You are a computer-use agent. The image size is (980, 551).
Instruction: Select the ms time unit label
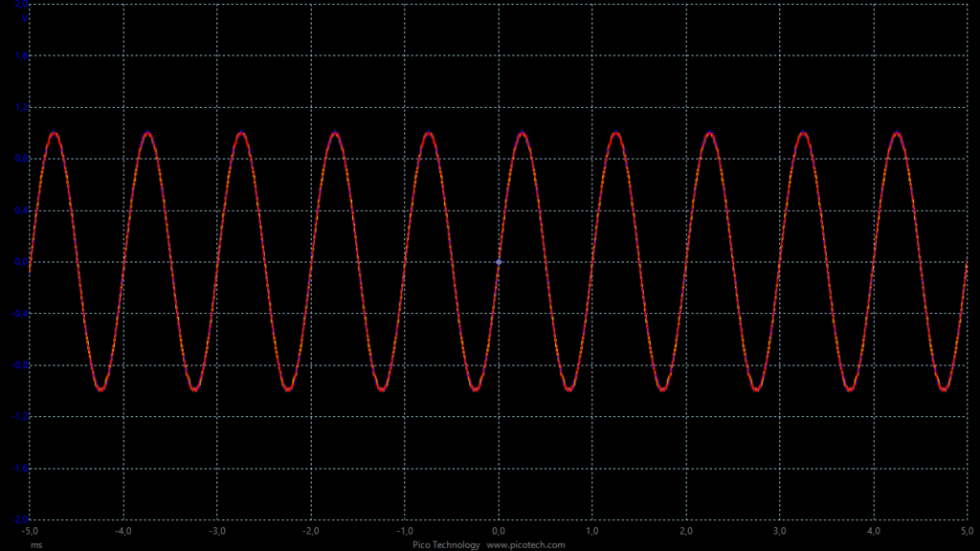tap(37, 545)
